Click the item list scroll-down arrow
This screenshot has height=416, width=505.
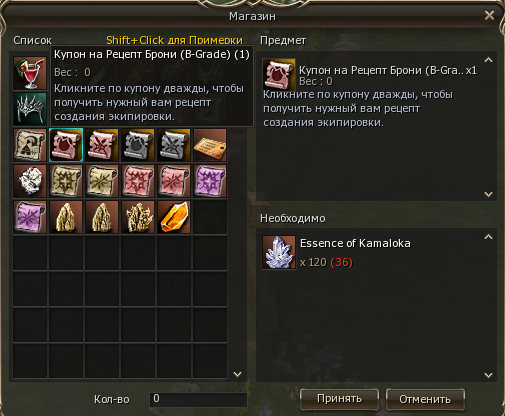(238, 374)
